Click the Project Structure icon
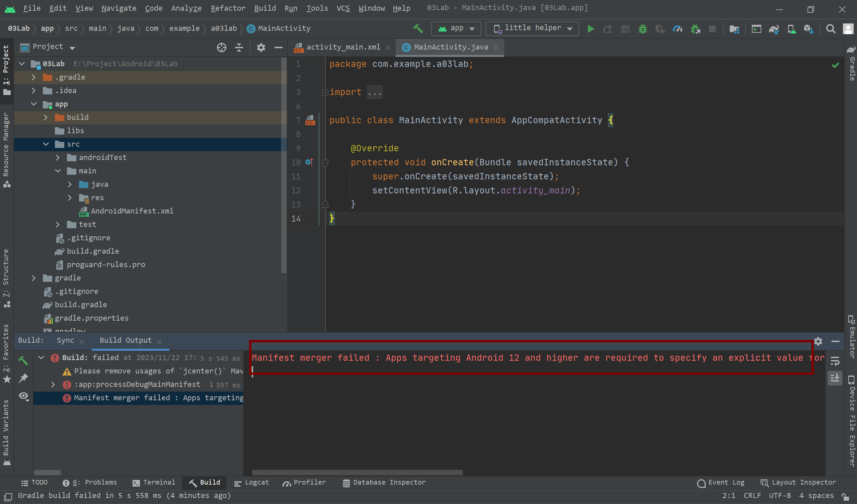Viewport: 857px width, 504px height. 734,29
